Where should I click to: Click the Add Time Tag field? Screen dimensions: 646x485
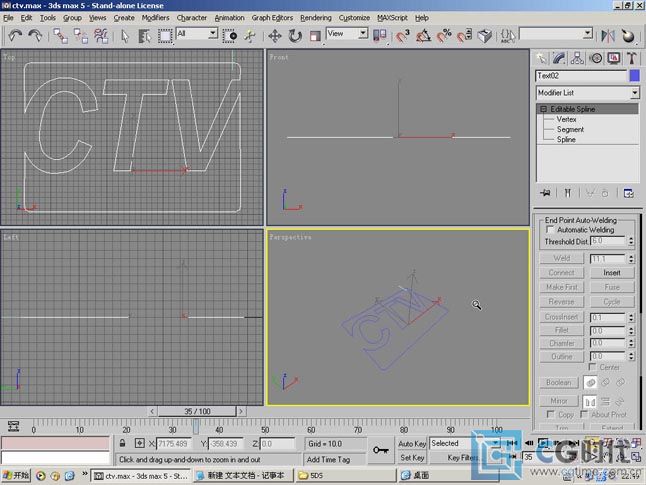click(x=334, y=459)
